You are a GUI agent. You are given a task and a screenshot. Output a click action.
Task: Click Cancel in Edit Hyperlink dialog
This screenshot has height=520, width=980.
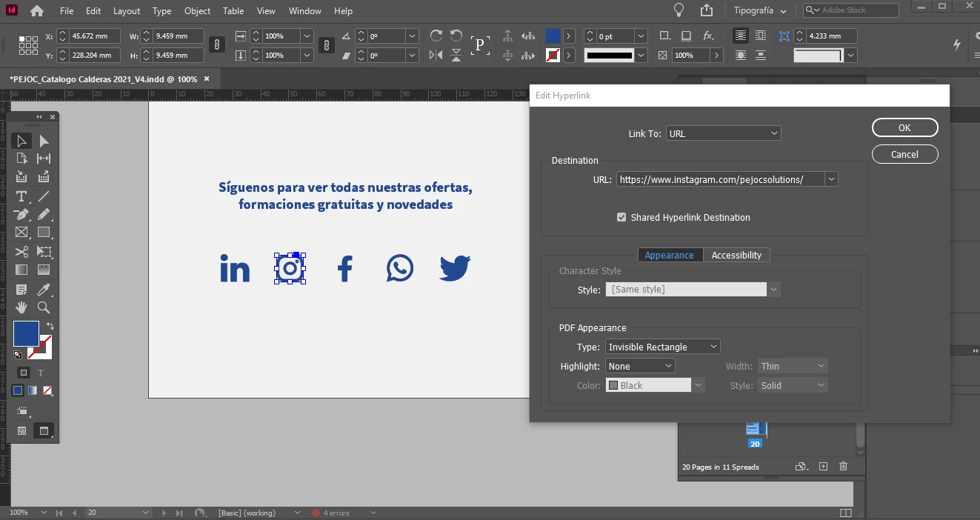[x=905, y=154]
